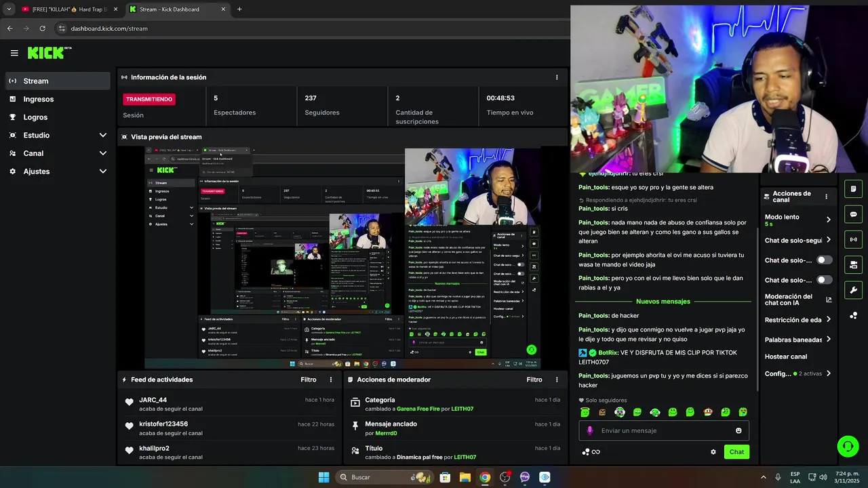
Task: Click the camera settings icon in right rail
Action: (853, 264)
